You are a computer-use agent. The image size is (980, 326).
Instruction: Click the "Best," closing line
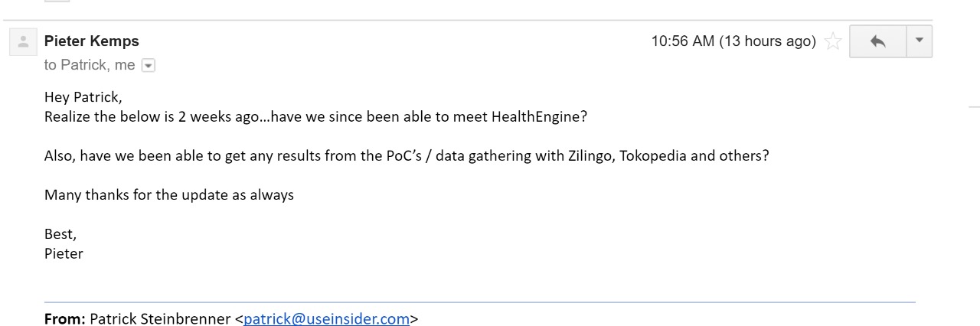(x=60, y=234)
